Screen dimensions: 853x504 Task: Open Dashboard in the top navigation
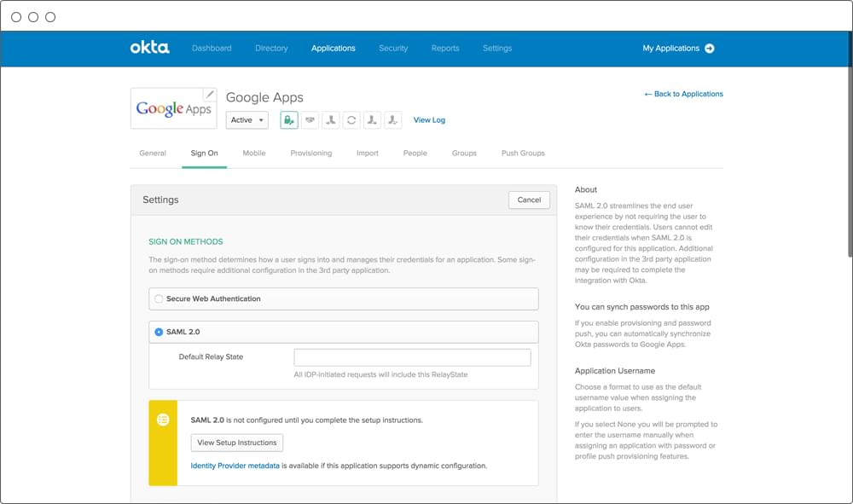click(212, 49)
